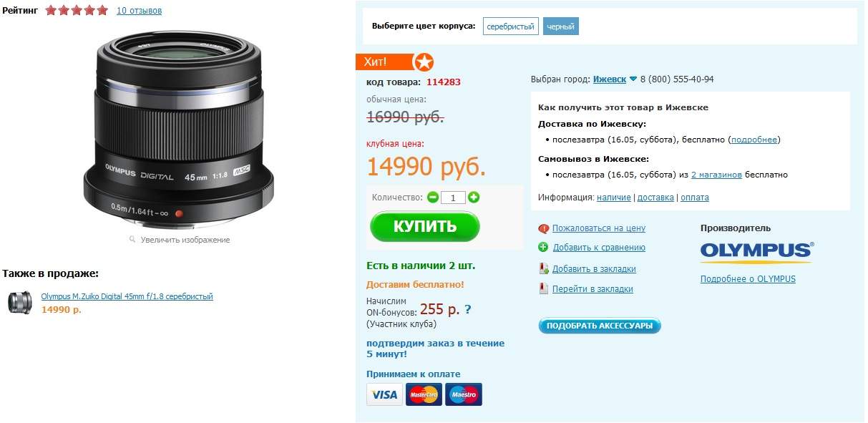Open the 10 отзывов reviews link

pyautogui.click(x=139, y=11)
